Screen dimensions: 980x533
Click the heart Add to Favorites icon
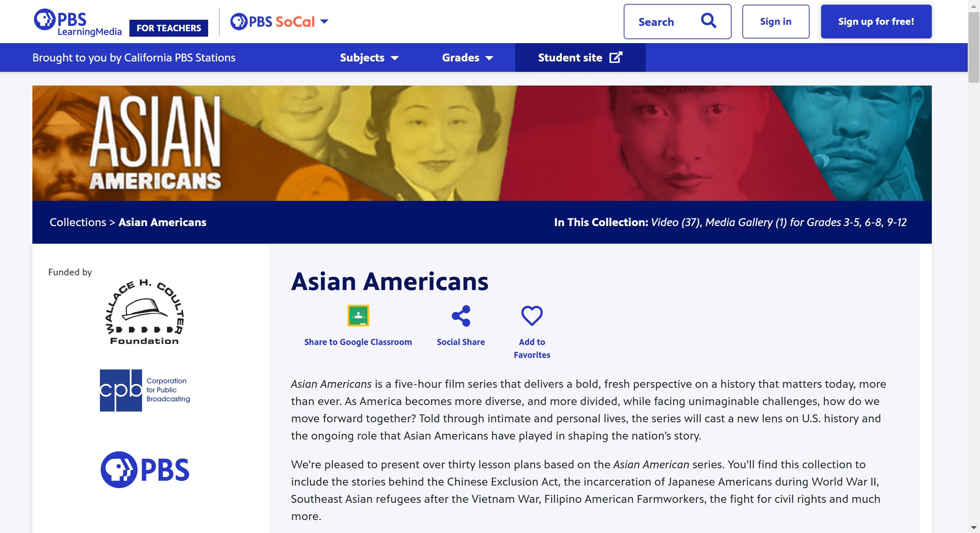(532, 316)
